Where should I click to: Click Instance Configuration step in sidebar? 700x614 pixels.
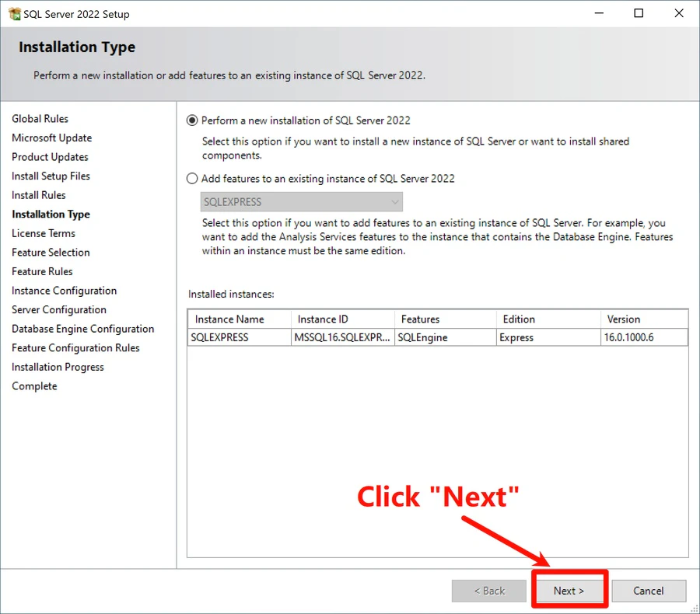coord(65,291)
